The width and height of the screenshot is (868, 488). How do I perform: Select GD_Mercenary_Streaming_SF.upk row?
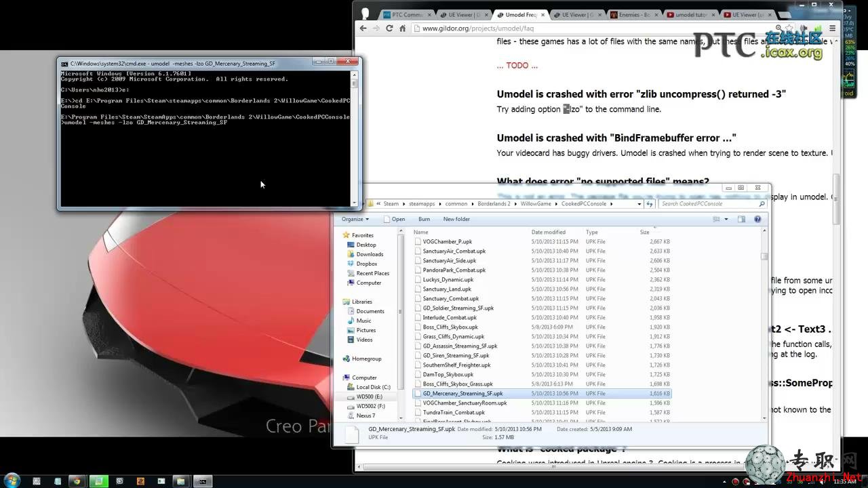[x=541, y=393]
